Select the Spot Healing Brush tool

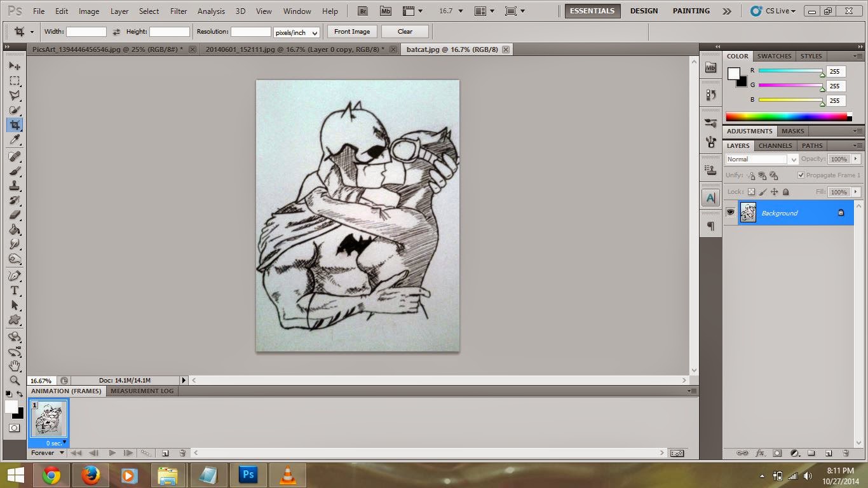click(15, 156)
